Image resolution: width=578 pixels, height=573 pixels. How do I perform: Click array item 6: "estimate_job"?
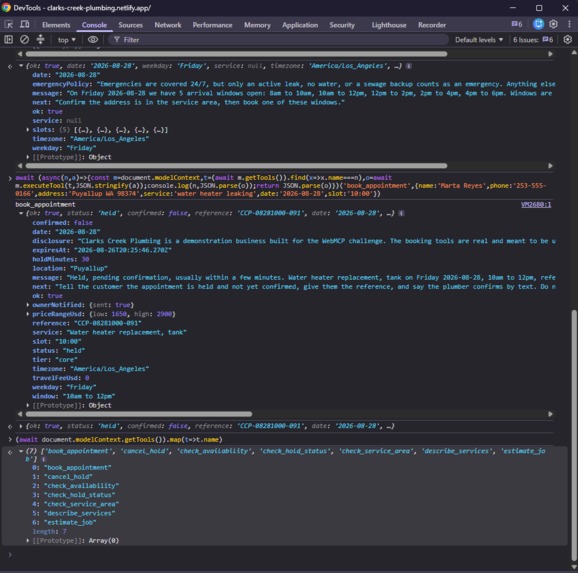[x=64, y=522]
